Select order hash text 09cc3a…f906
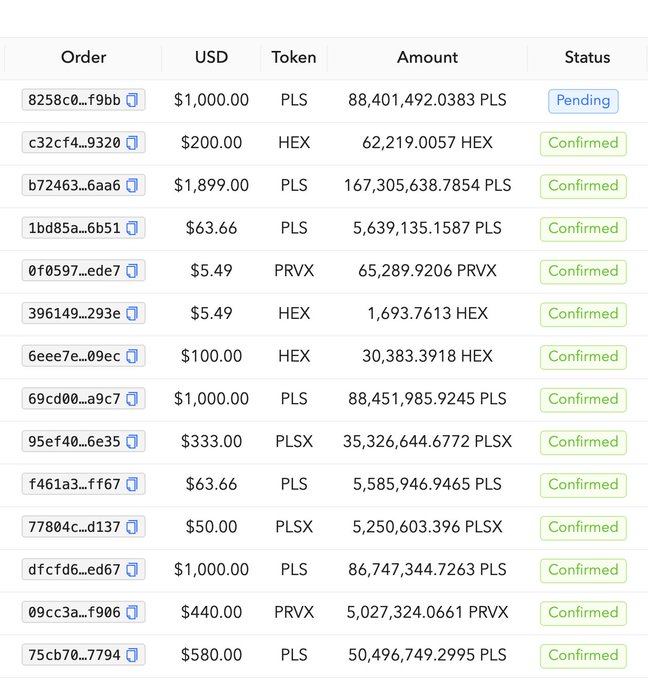 click(74, 612)
